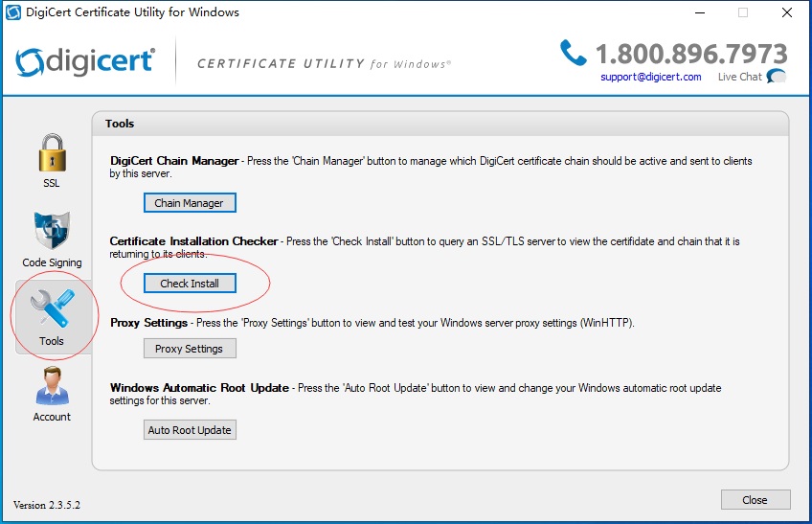This screenshot has width=812, height=524.
Task: Click the Version 2.3.5.2 label
Action: pyautogui.click(x=47, y=505)
